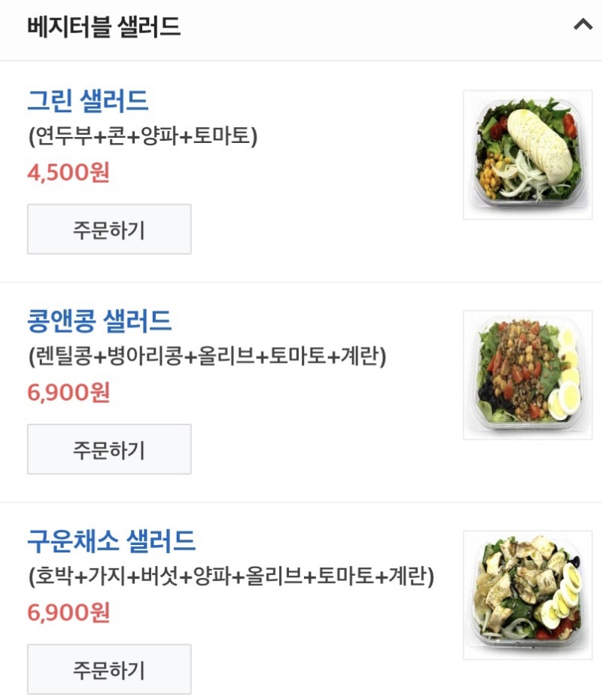Select the 6,900원 price of 구운채소 샐러드
Screen dimensions: 602x700
pos(68,613)
